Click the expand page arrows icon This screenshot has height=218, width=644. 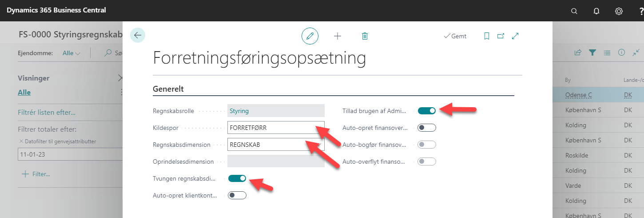coord(516,36)
